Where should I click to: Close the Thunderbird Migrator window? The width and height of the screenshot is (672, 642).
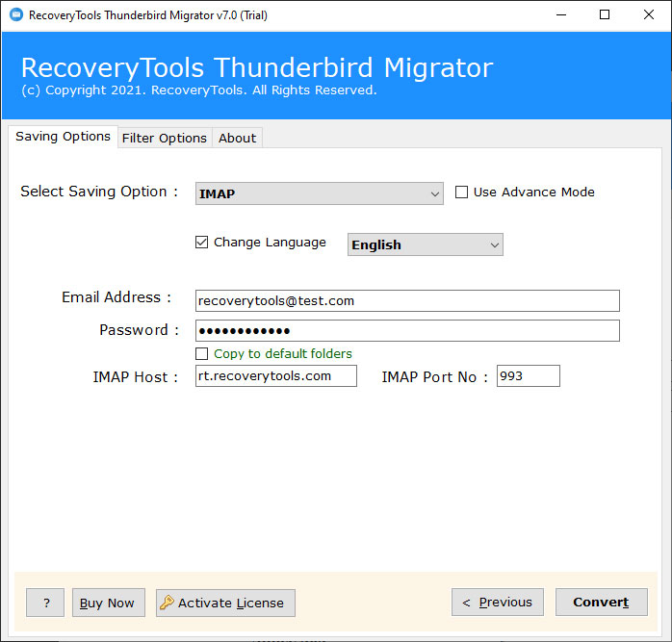(x=649, y=15)
